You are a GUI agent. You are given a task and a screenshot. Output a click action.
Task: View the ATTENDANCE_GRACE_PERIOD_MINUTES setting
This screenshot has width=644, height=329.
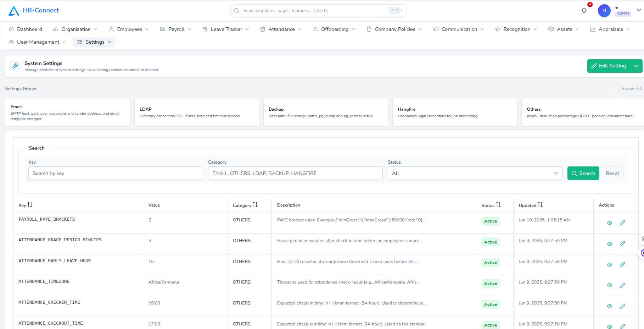coord(610,244)
